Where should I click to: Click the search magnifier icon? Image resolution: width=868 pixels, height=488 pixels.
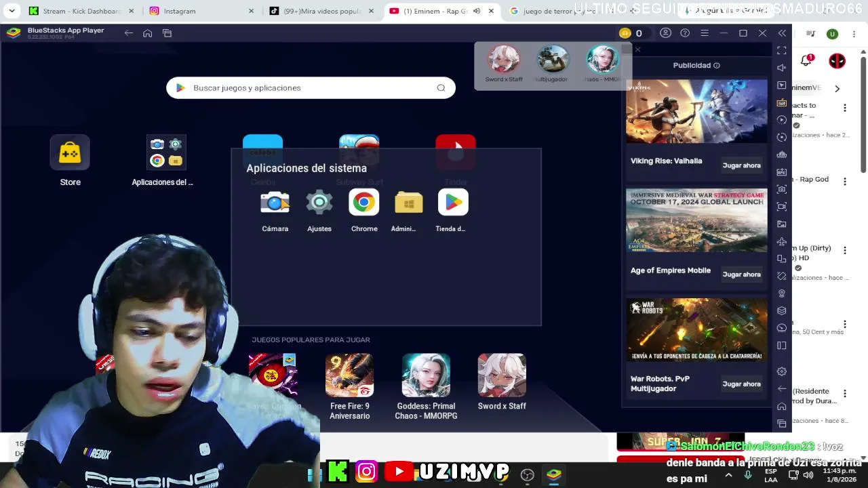441,87
